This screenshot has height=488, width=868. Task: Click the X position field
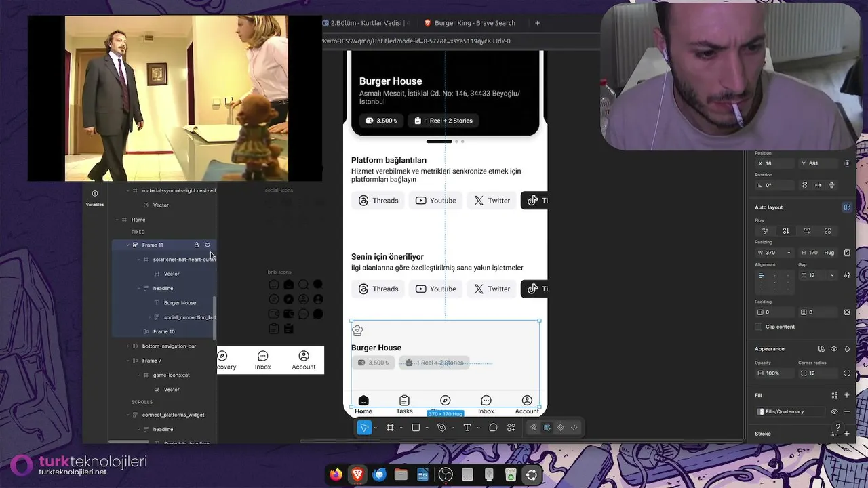(774, 163)
